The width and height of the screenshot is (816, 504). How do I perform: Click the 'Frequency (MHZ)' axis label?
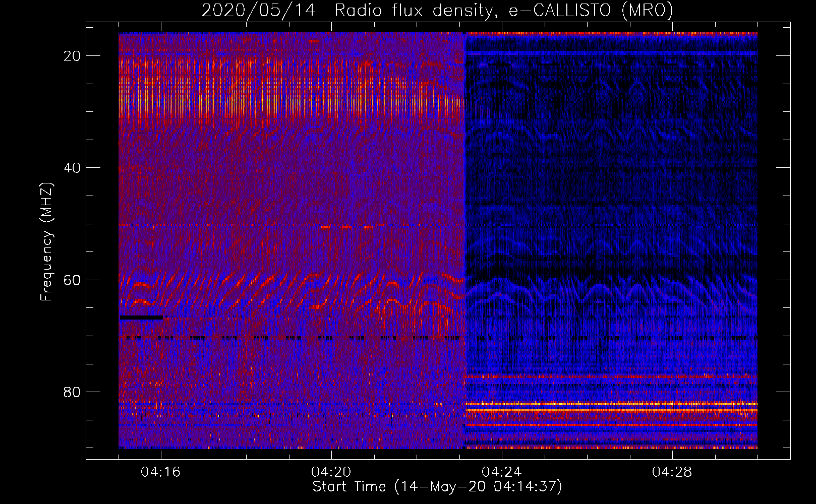click(46, 242)
